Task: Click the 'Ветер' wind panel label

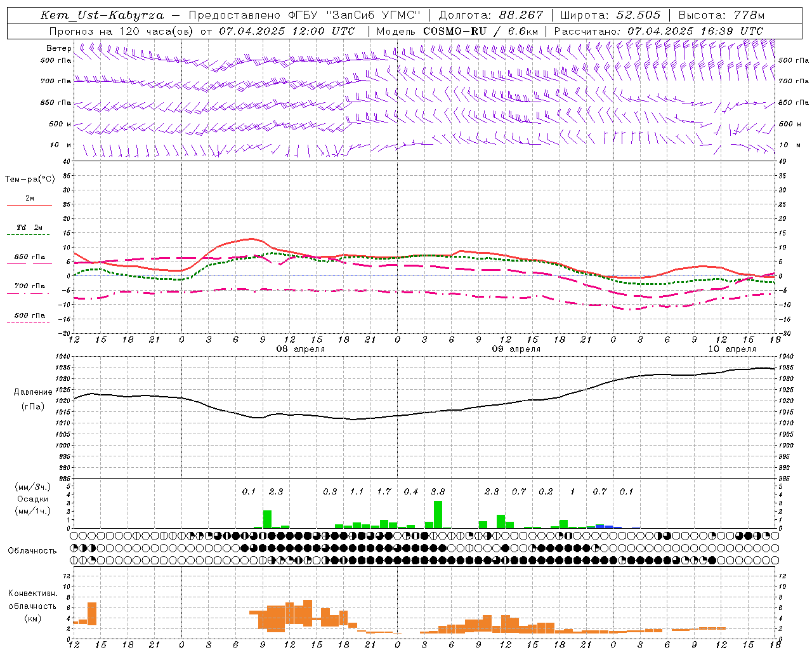Action: [59, 48]
